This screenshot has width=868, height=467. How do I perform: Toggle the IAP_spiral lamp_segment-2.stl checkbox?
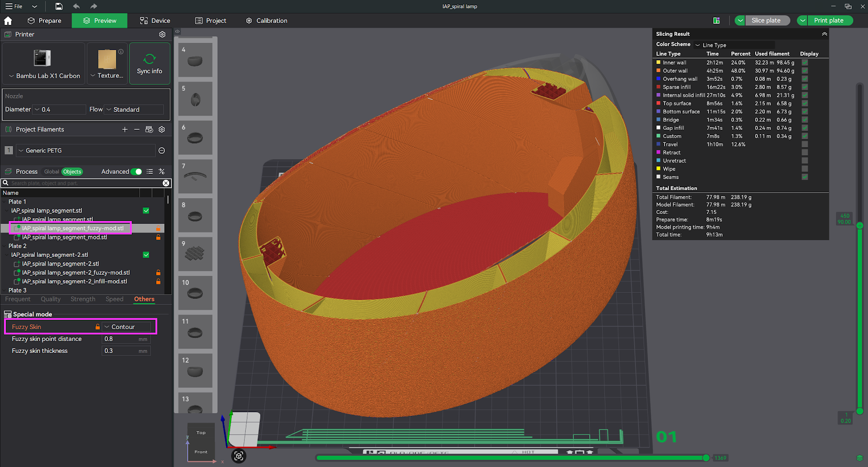[x=146, y=255]
